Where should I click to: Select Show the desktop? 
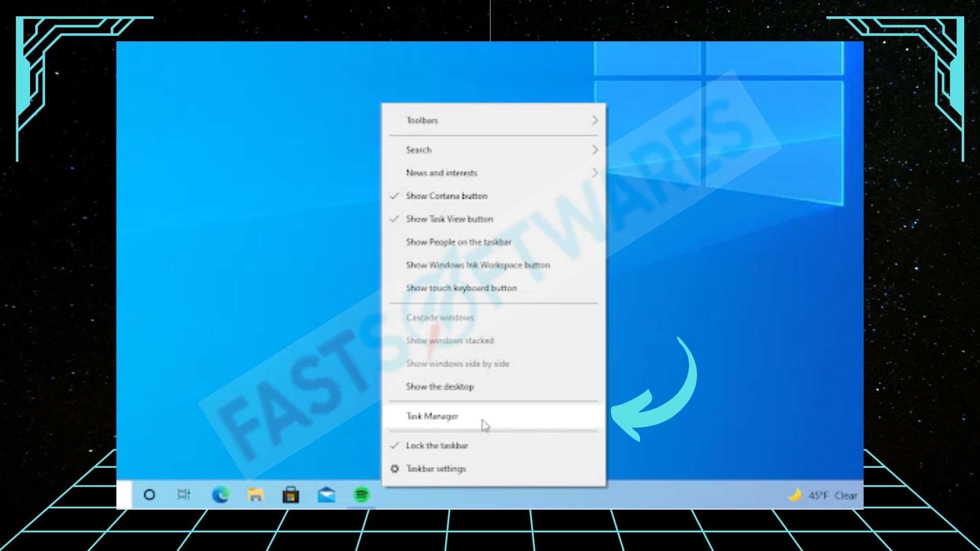(x=494, y=386)
